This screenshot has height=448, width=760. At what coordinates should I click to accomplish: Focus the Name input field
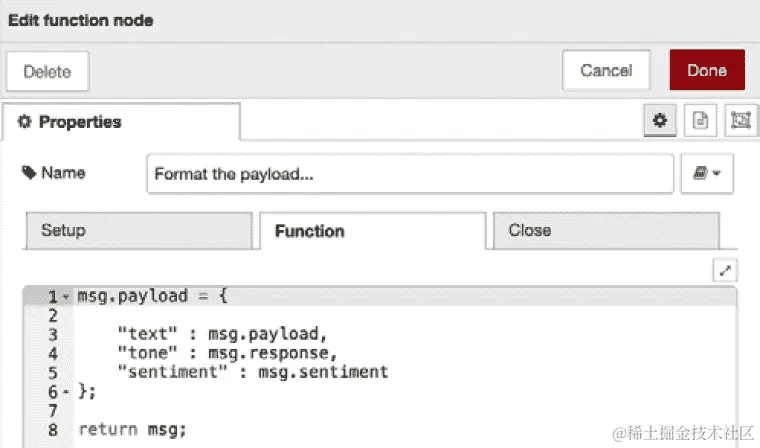(410, 174)
